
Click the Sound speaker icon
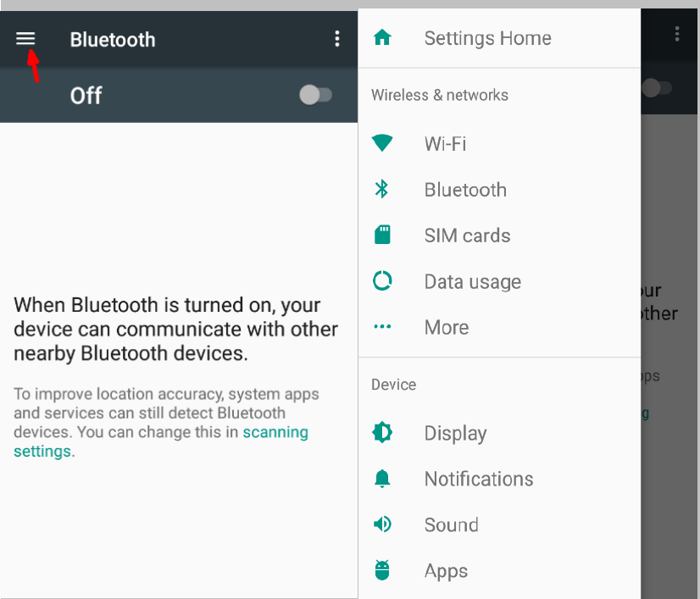(382, 524)
